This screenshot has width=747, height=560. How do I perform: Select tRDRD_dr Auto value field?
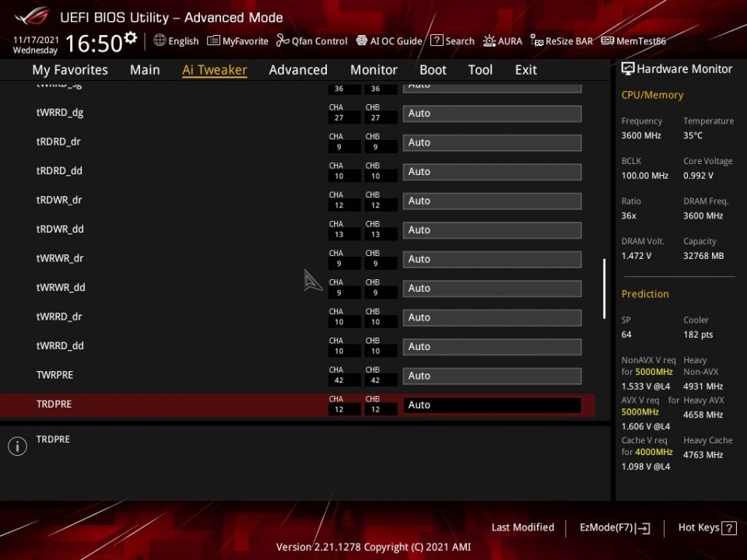point(492,142)
